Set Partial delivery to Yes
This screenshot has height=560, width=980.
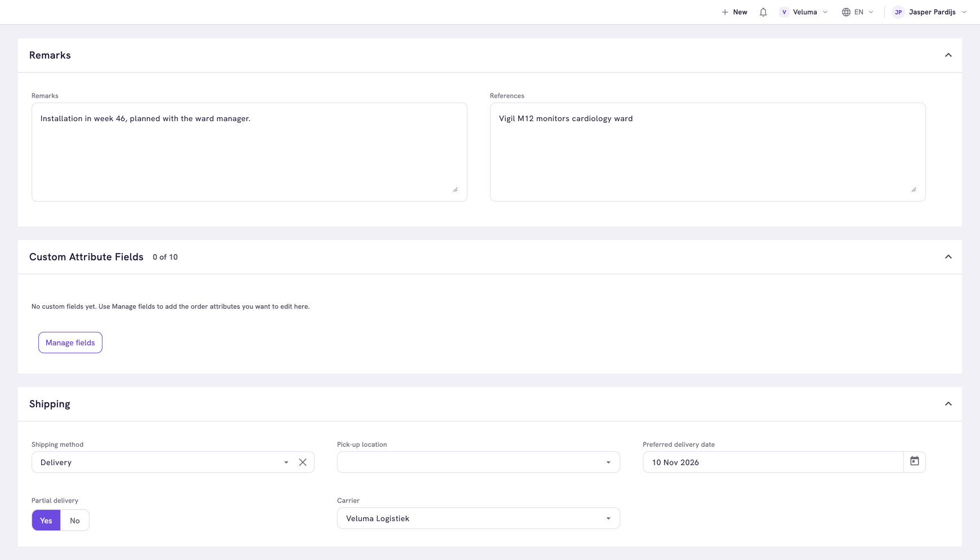(46, 521)
